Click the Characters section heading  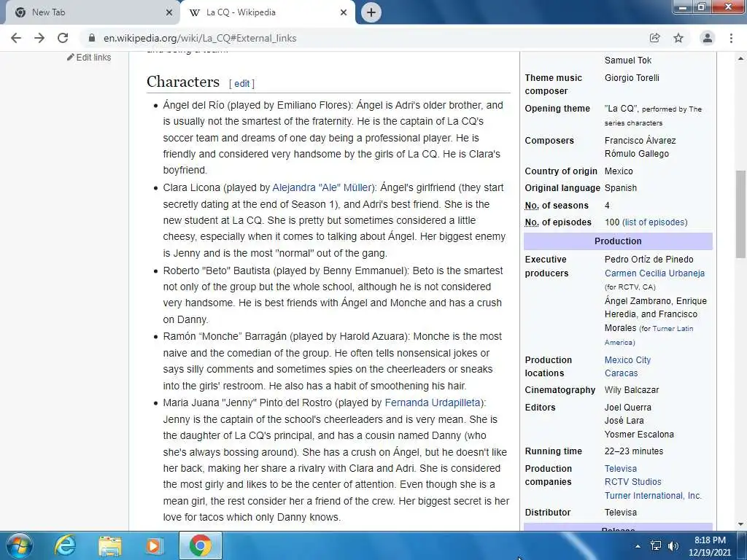pos(183,82)
